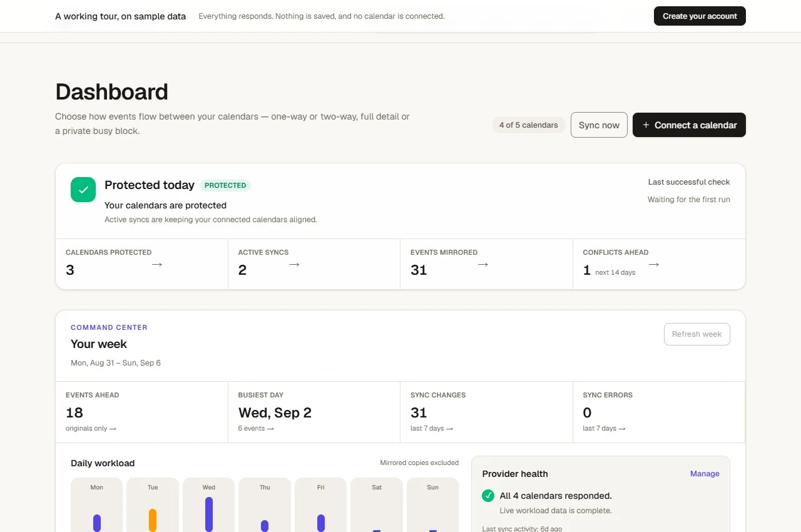Select the tall Wed bar in Daily workload
This screenshot has width=801, height=532.
tap(209, 514)
